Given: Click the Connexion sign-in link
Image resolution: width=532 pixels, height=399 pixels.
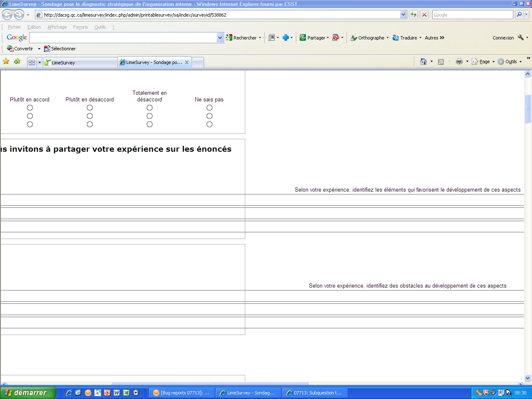Looking at the screenshot, I should pos(503,38).
